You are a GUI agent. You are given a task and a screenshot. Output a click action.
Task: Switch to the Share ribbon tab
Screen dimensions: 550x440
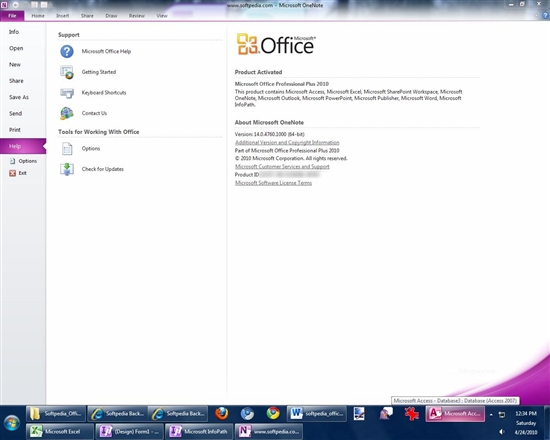87,16
